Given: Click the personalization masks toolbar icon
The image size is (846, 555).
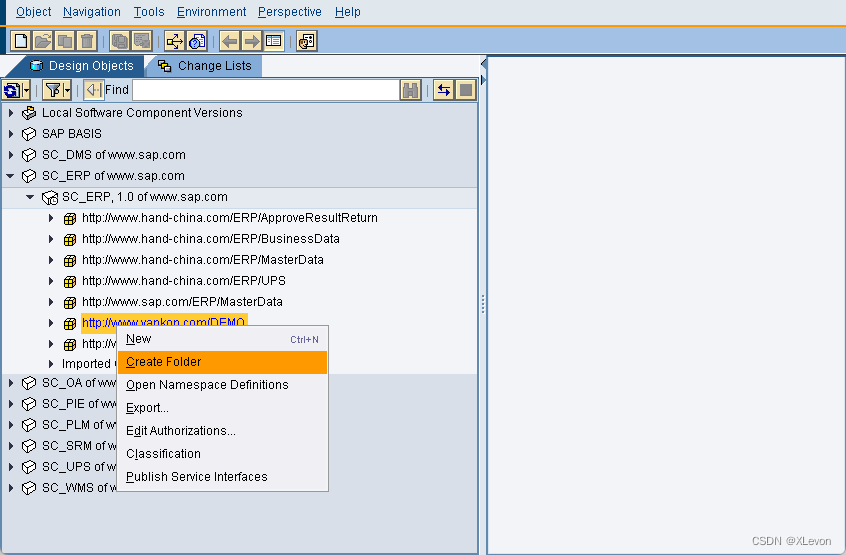Looking at the screenshot, I should pos(307,41).
